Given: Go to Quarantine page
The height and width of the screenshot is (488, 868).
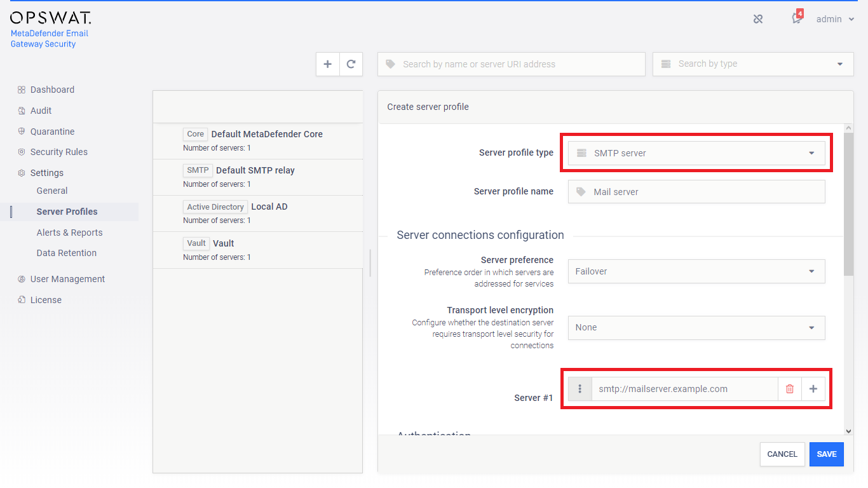Looking at the screenshot, I should tap(52, 132).
